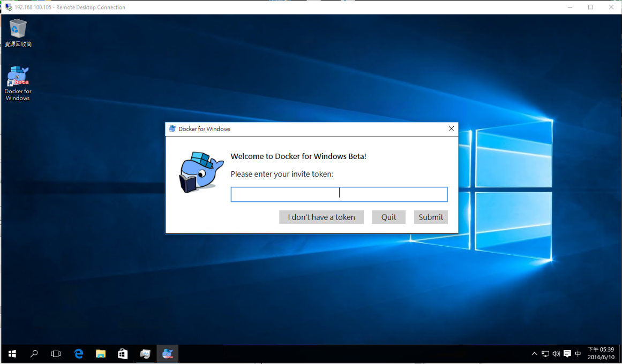Launch Microsoft Edge from the taskbar
Screen dimensions: 622x364
(x=78, y=354)
